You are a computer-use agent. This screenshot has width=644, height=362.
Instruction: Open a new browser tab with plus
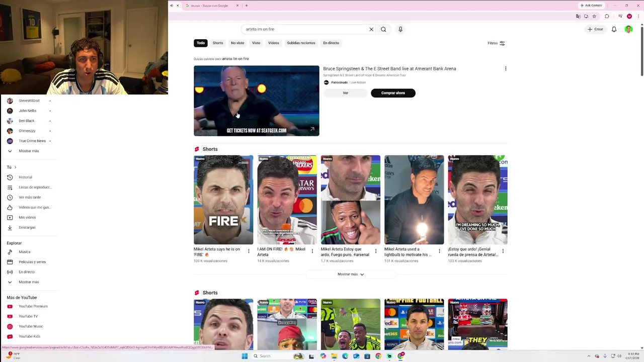point(246,6)
